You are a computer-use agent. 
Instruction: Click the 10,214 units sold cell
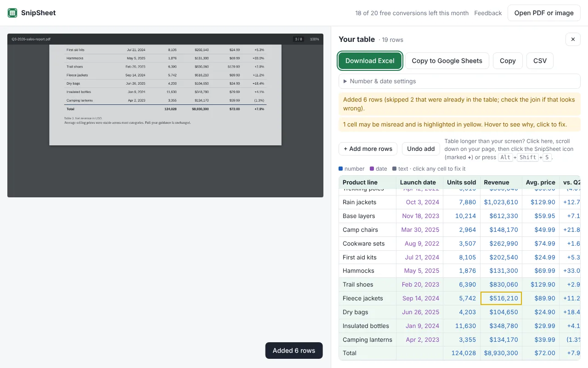click(x=462, y=216)
